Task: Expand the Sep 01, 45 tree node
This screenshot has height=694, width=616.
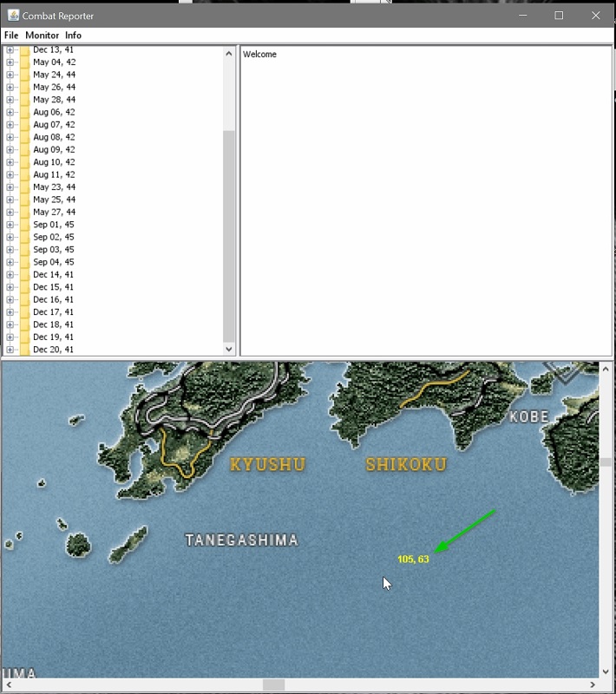Action: (10, 225)
